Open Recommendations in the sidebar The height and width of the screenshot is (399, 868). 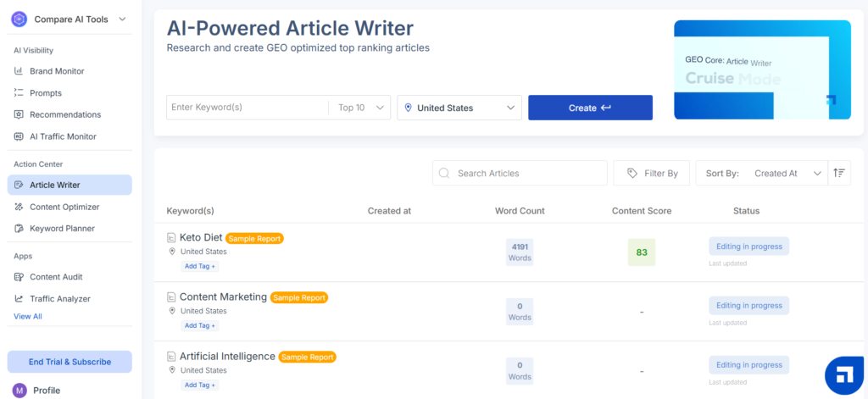[65, 114]
